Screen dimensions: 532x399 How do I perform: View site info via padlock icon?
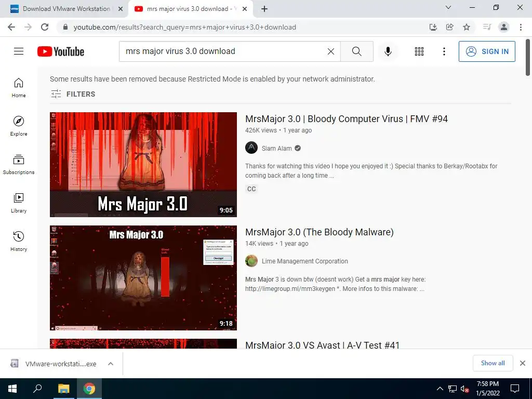pyautogui.click(x=65, y=27)
